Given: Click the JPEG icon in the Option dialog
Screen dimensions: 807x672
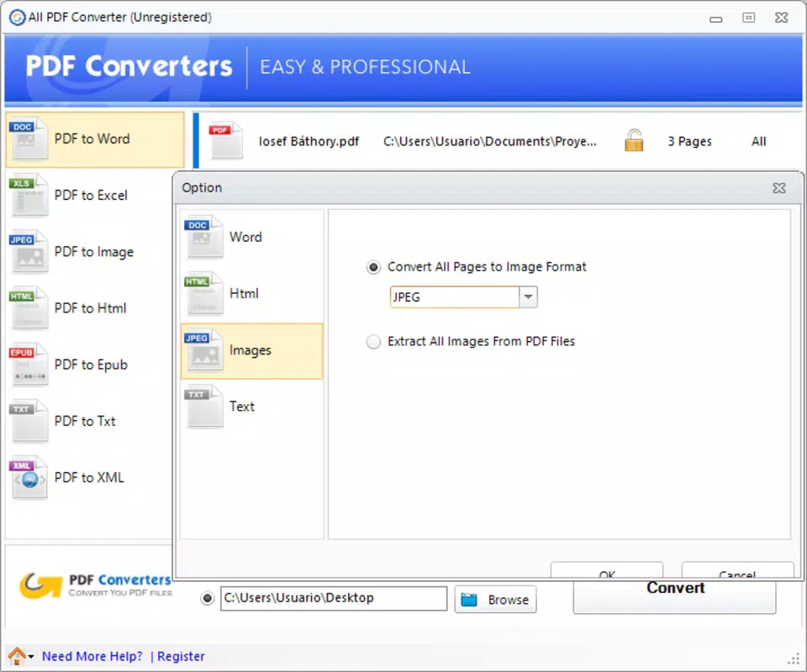Looking at the screenshot, I should pos(203,350).
